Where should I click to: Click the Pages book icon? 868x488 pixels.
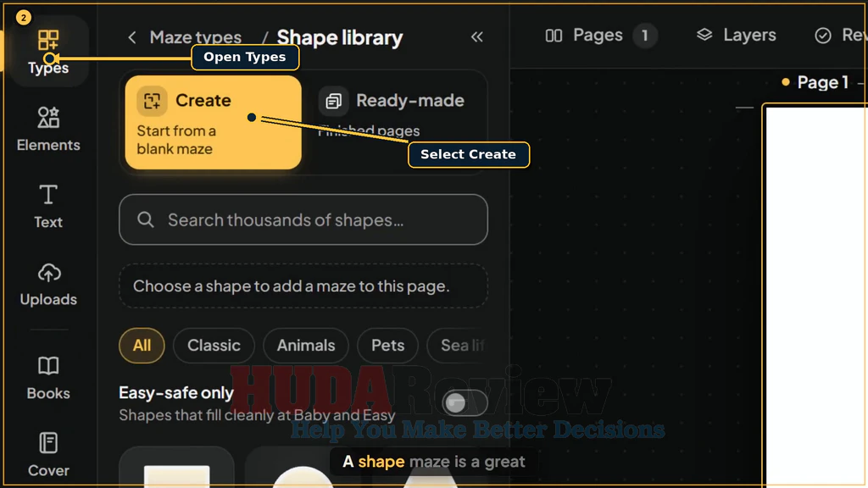(x=554, y=36)
